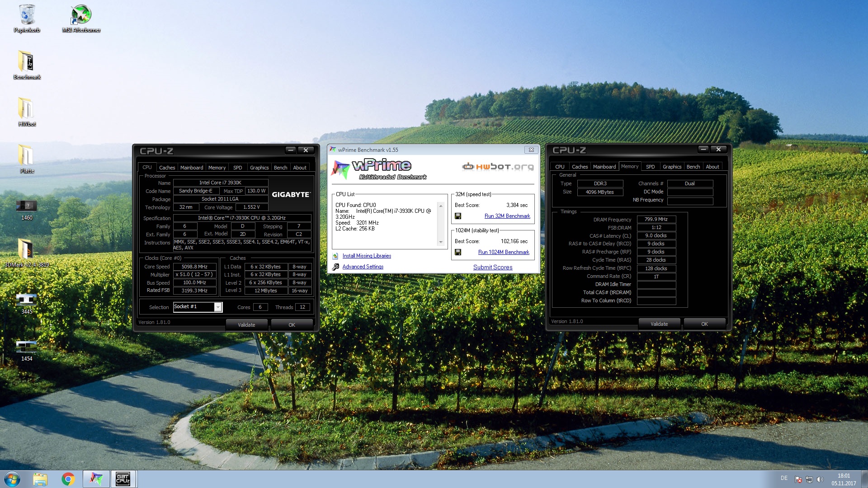868x488 pixels.
Task: Open SPD tab in right CPU-Z window
Action: [x=651, y=167]
